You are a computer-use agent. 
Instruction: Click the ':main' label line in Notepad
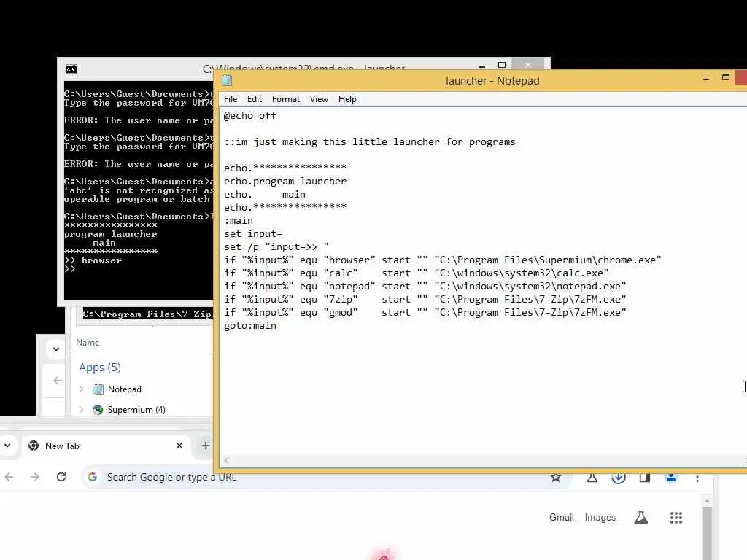coord(239,220)
